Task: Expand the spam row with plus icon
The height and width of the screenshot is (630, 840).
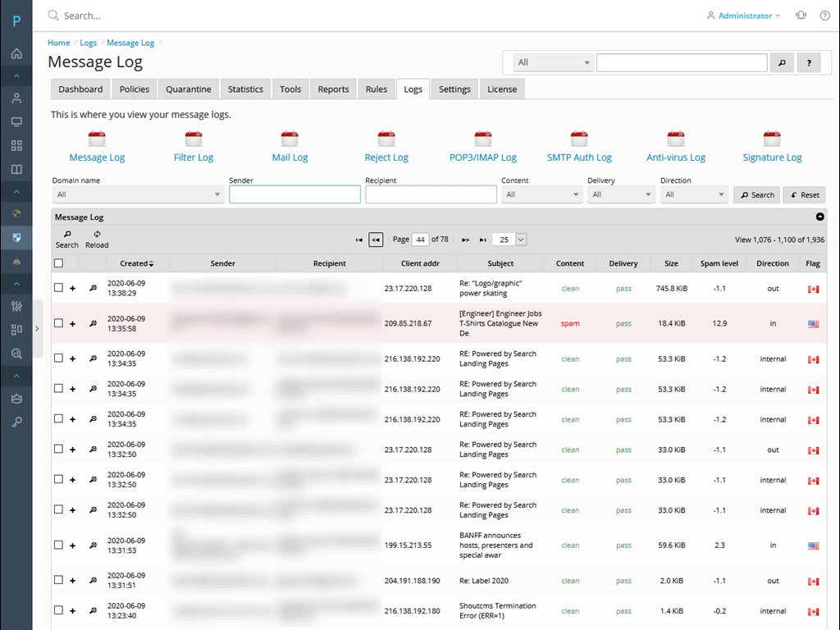Action: (72, 323)
